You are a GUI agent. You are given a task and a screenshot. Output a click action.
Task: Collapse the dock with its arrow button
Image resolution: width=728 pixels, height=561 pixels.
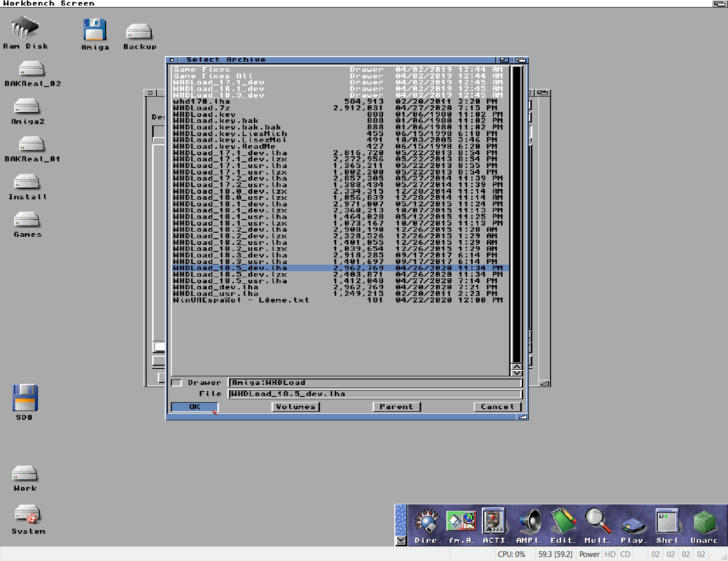click(401, 540)
